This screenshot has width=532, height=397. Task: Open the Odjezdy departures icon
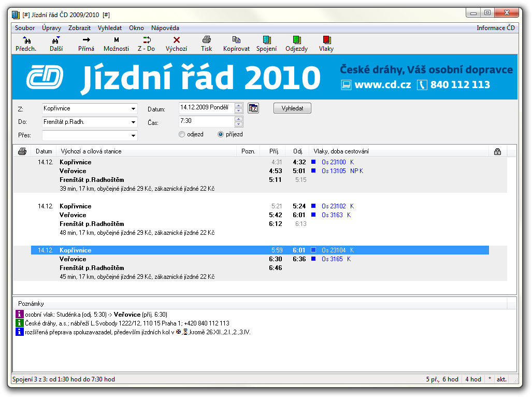297,40
